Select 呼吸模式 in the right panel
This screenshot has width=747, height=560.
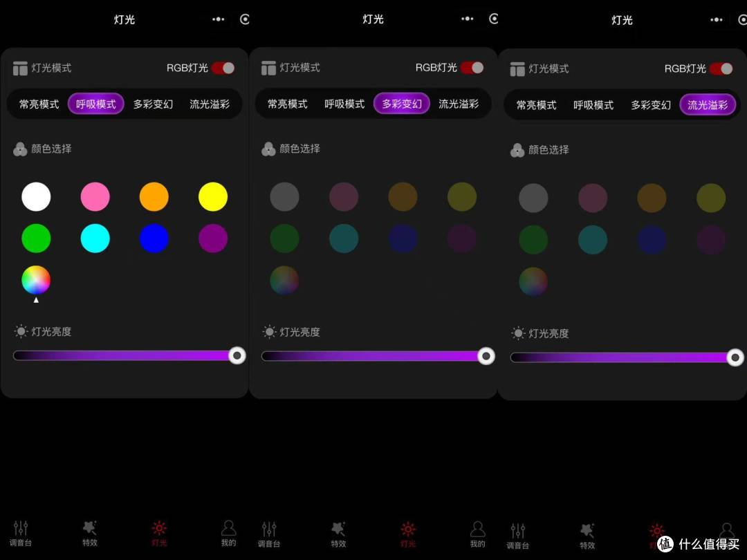593,105
